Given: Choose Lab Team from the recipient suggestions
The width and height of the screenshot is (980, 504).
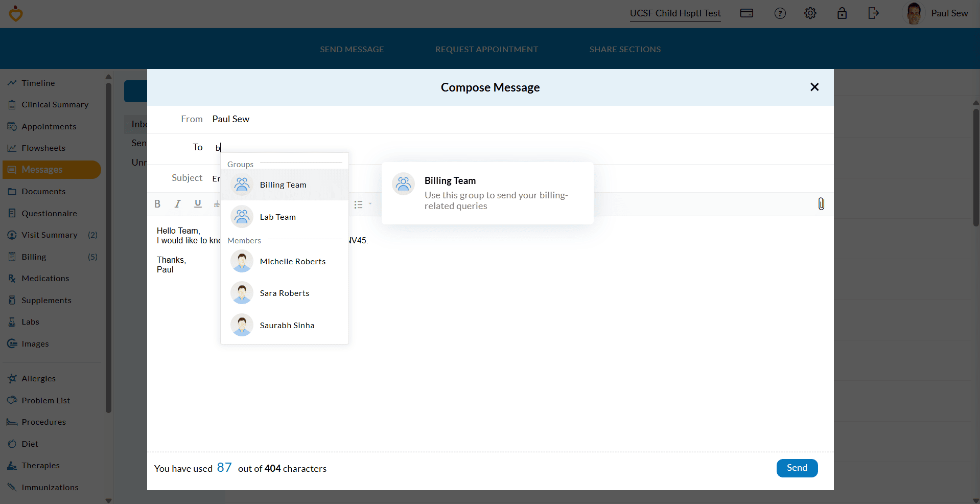Looking at the screenshot, I should click(x=278, y=217).
